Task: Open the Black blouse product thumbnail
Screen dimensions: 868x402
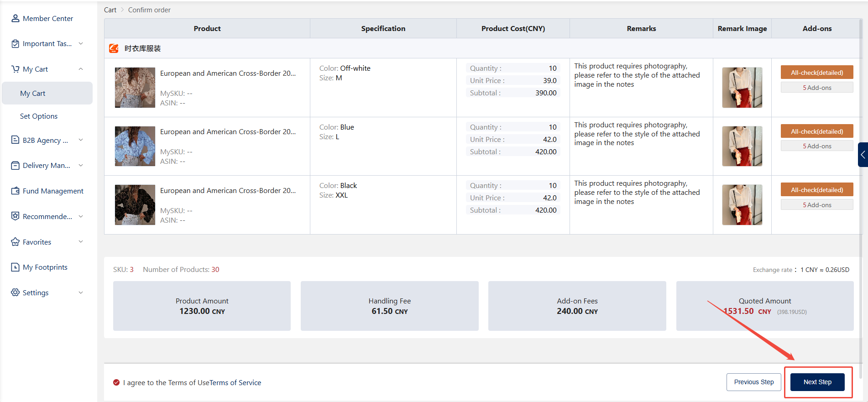Action: pyautogui.click(x=135, y=205)
